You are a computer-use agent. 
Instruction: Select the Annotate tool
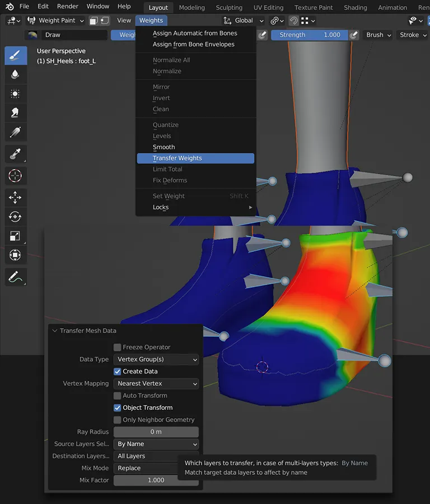pyautogui.click(x=16, y=277)
